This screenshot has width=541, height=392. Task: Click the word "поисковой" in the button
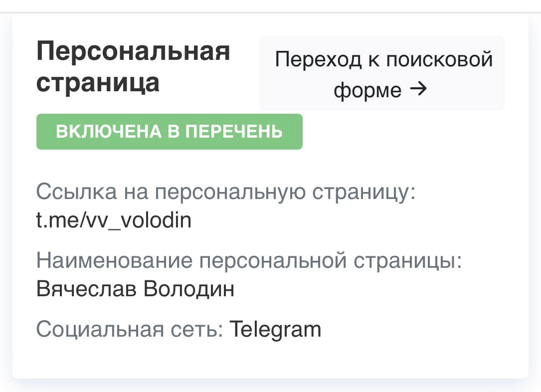439,60
